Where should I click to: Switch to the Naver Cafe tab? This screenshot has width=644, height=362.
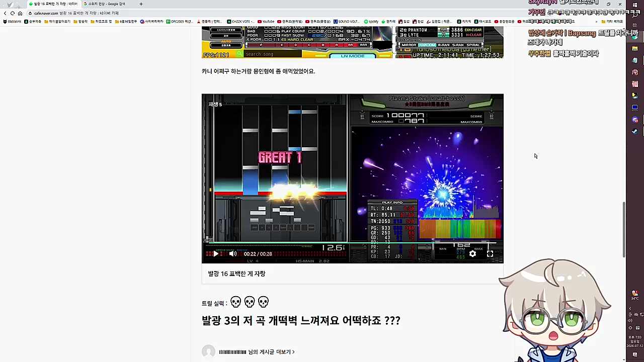click(x=53, y=4)
